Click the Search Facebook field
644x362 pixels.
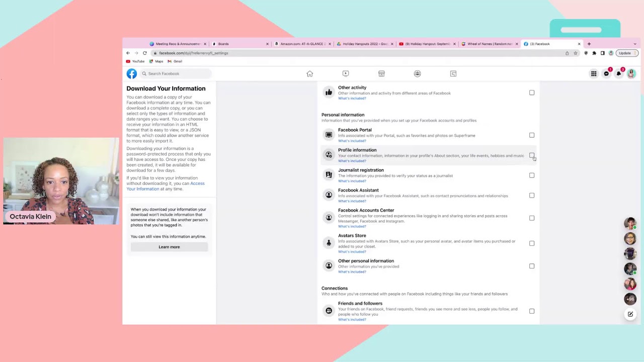click(176, 73)
